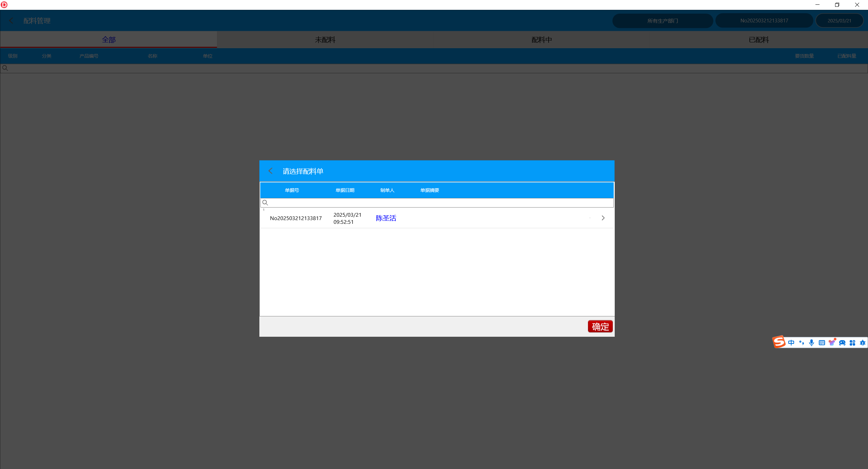Click the voice input microphone icon
Image resolution: width=868 pixels, height=469 pixels.
click(811, 343)
